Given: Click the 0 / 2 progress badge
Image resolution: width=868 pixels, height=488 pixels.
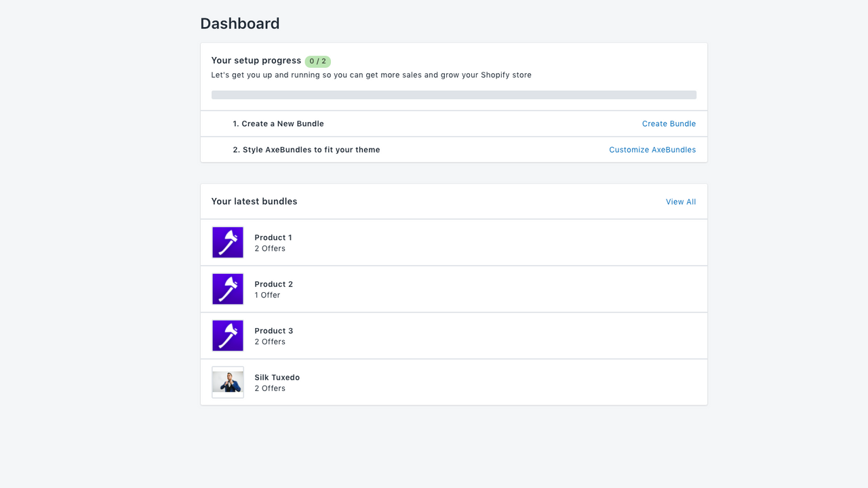Looking at the screenshot, I should coord(317,61).
